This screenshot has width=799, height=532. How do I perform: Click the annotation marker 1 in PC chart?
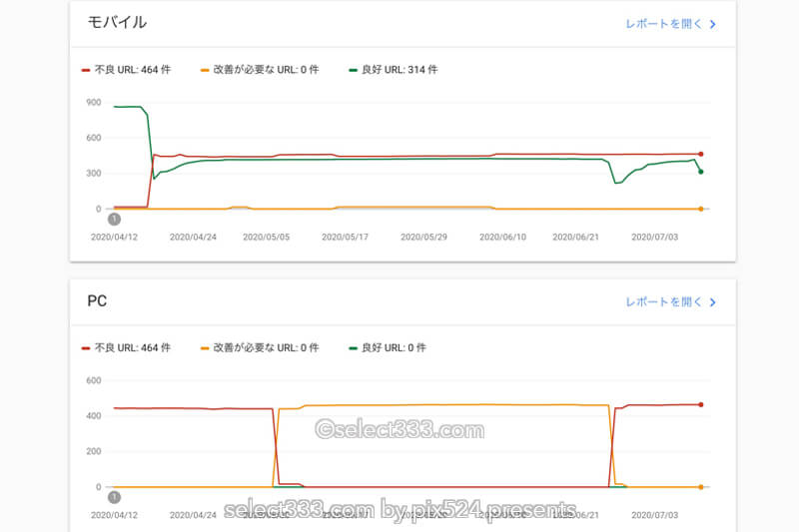(x=114, y=497)
